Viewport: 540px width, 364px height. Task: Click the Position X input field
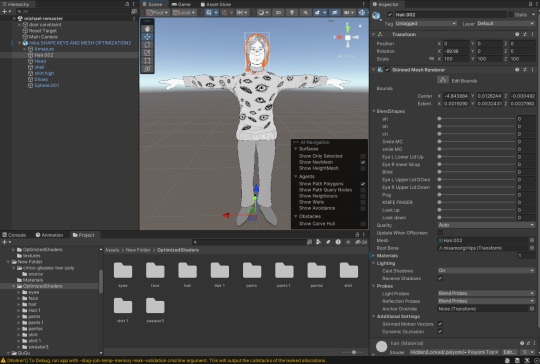456,43
